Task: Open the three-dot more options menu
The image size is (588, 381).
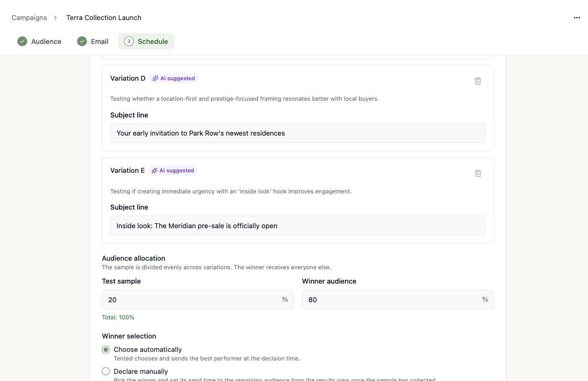Action: [577, 18]
